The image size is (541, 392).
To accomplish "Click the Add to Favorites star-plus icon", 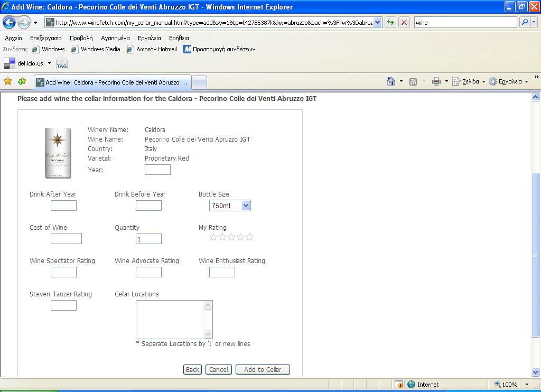I will [x=22, y=81].
